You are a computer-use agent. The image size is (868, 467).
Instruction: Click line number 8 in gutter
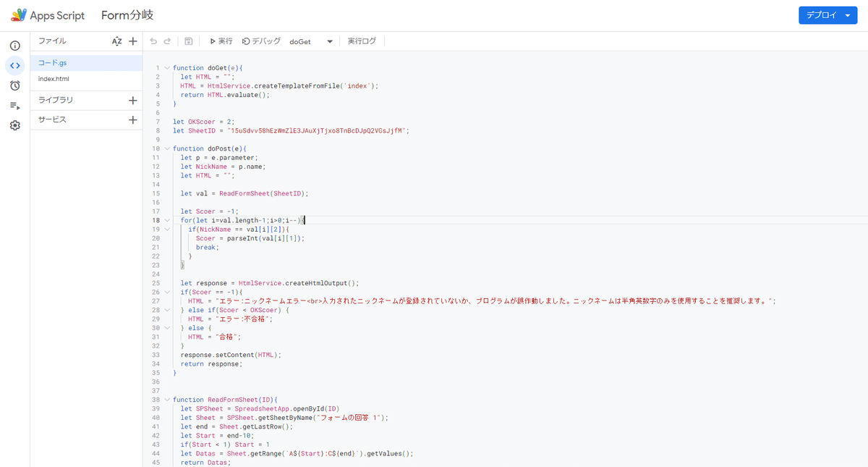click(157, 130)
